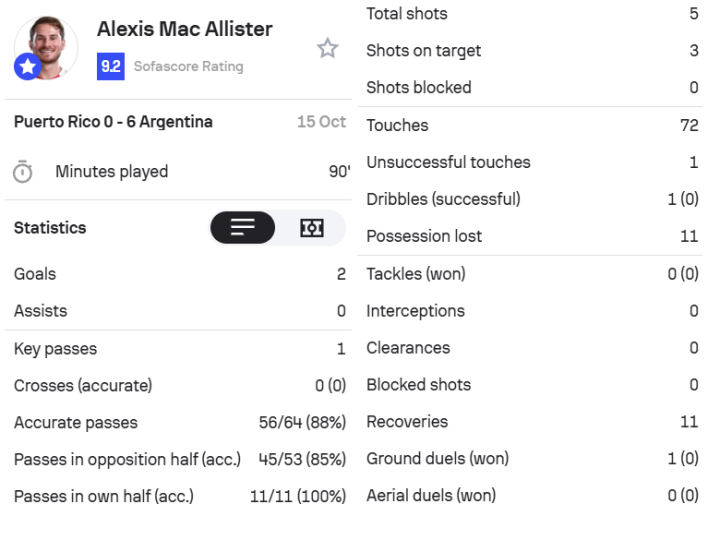Screen dimensions: 720x540
Task: Click the blue star badge on avatar
Action: point(26,67)
